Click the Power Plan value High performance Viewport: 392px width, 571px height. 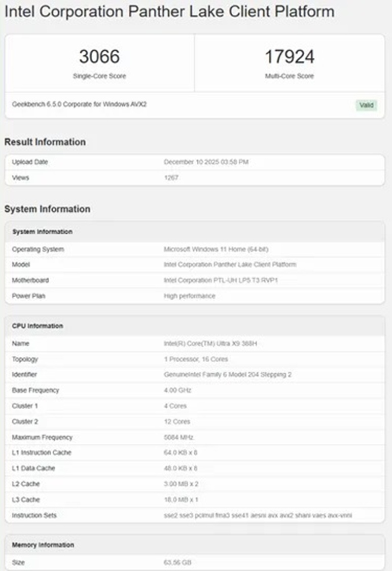coord(189,296)
